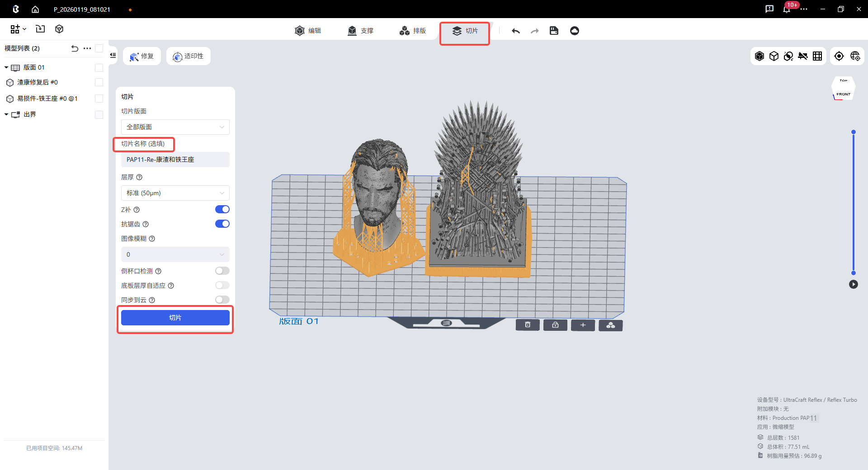Show help for 层厚
Image resolution: width=868 pixels, height=470 pixels.
click(139, 177)
